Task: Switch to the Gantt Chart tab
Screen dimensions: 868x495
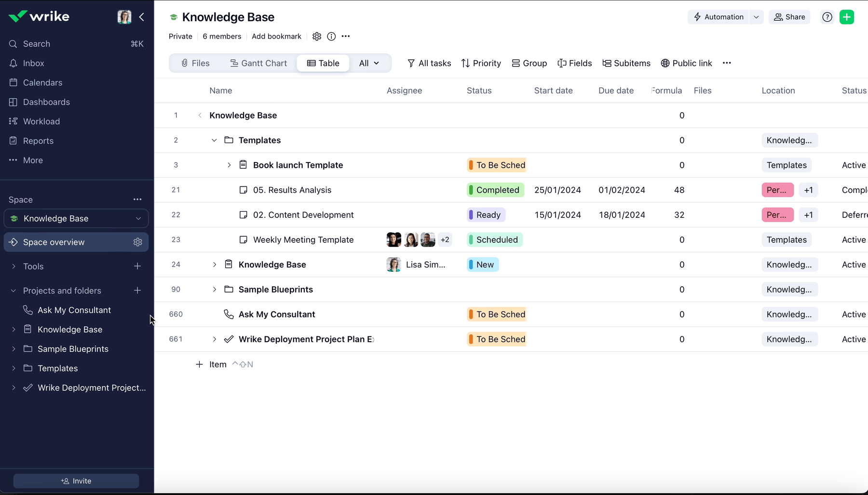Action: coord(258,63)
